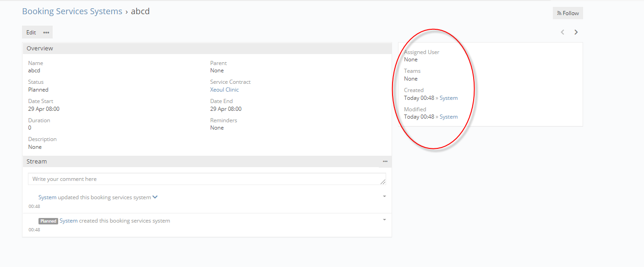
Task: Click the previous record arrow
Action: 562,32
